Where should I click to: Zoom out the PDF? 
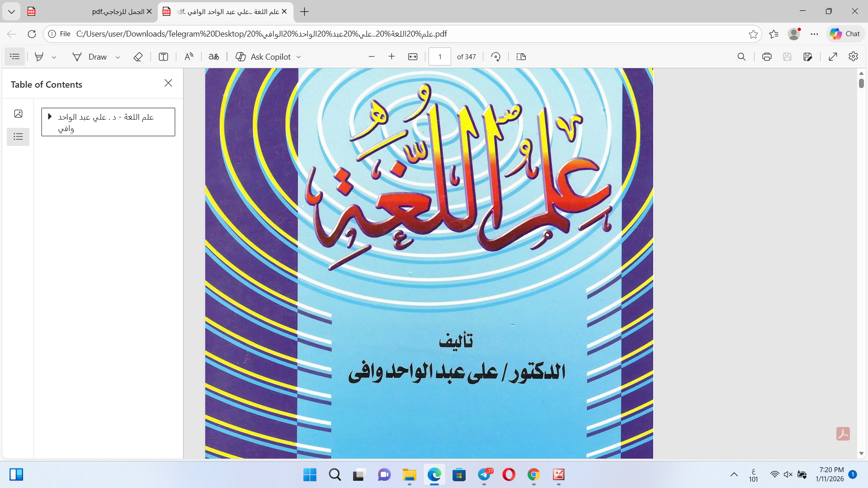click(372, 56)
